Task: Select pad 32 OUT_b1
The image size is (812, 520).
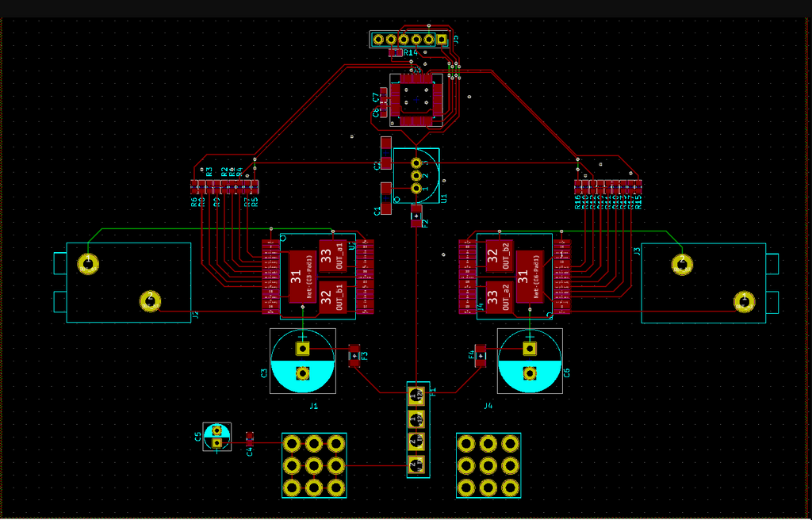Action: (333, 297)
